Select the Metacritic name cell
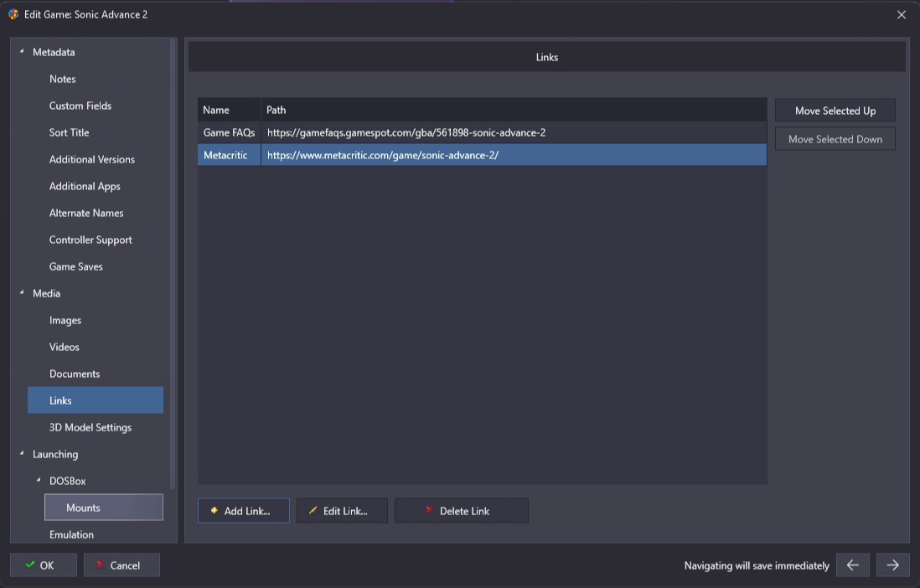 pyautogui.click(x=229, y=155)
